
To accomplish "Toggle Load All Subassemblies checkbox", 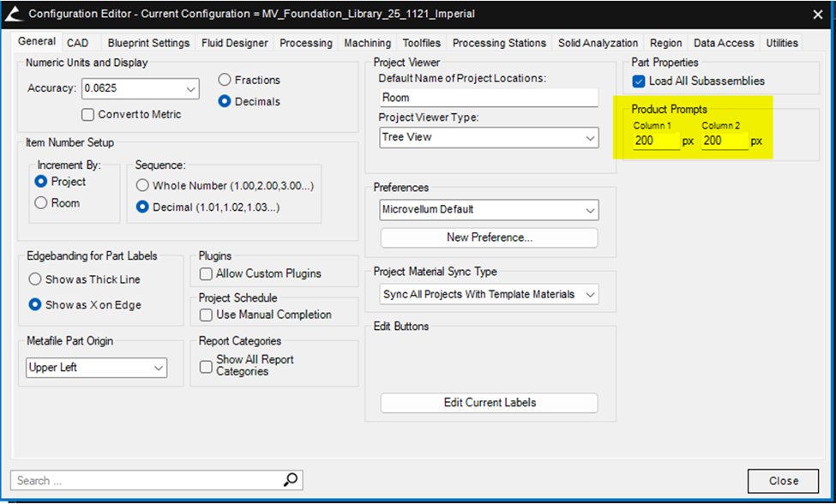I will 638,81.
